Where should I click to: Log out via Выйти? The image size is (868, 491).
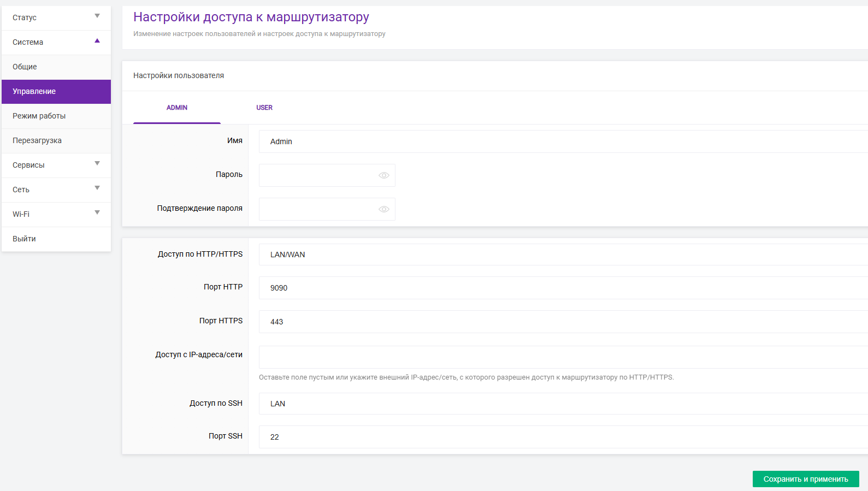click(25, 239)
